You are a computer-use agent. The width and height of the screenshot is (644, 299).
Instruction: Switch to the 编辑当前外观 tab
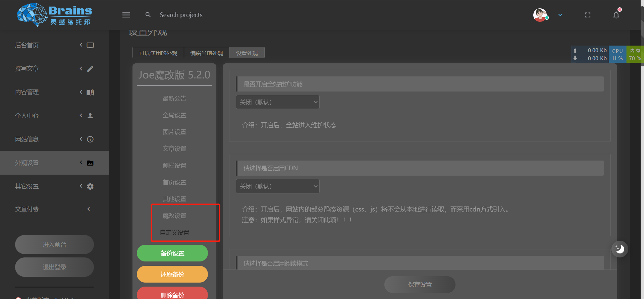[x=207, y=53]
